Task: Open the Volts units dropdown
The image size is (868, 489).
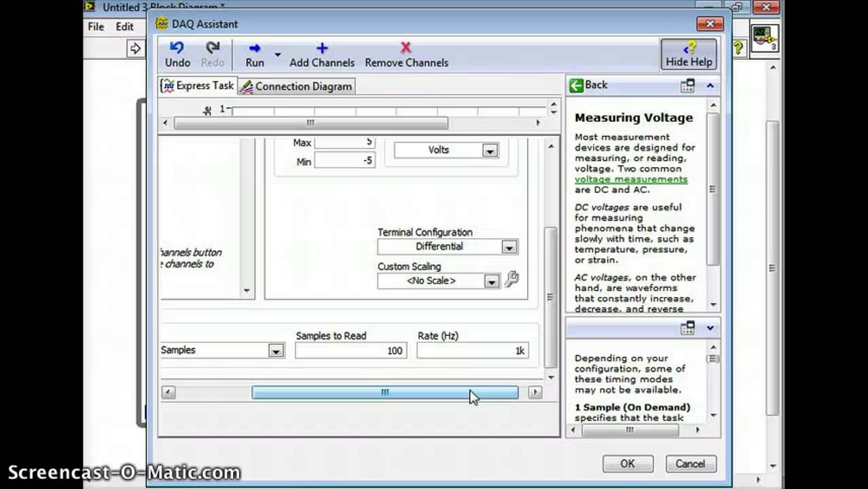Action: point(490,151)
